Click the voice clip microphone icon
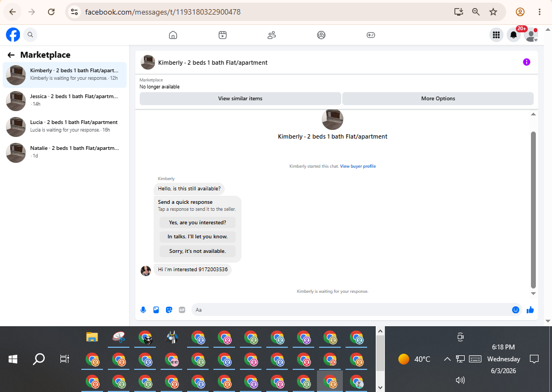Screen dimensions: 552x392 (143, 310)
